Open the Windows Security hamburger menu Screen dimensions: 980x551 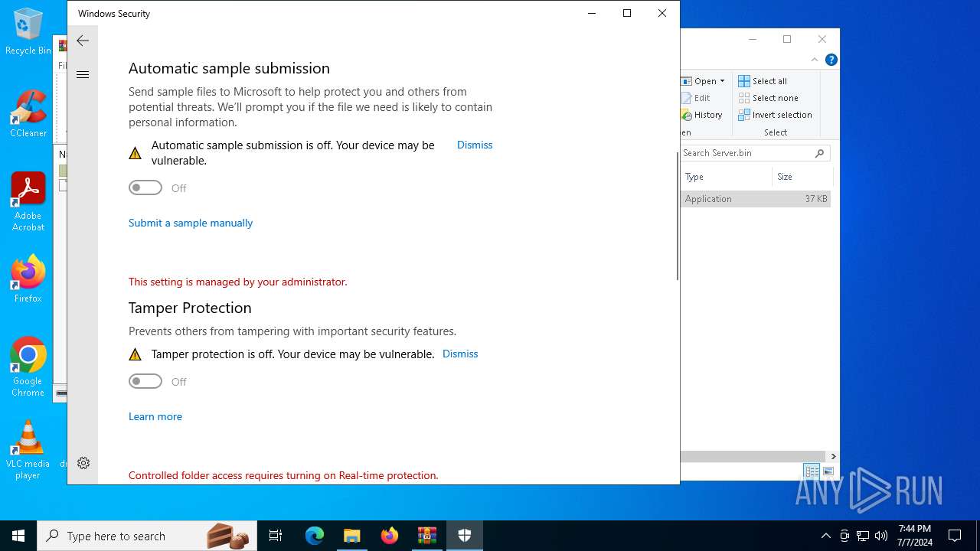pyautogui.click(x=83, y=74)
